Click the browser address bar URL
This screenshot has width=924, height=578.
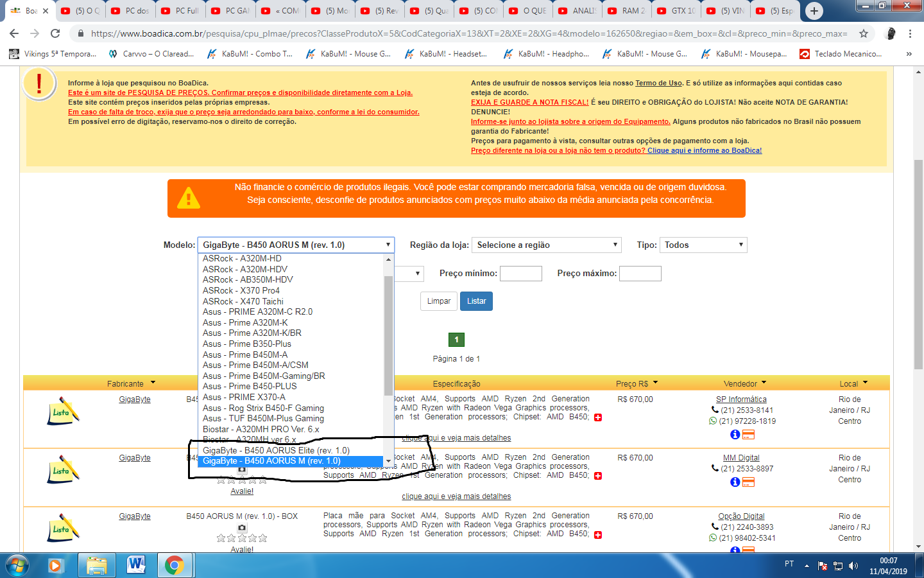[468, 33]
